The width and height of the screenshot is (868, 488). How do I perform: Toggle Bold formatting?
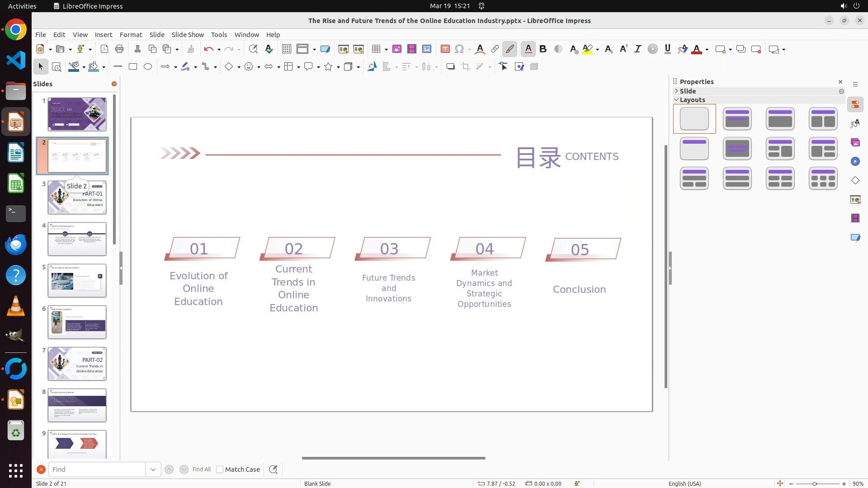pos(543,49)
